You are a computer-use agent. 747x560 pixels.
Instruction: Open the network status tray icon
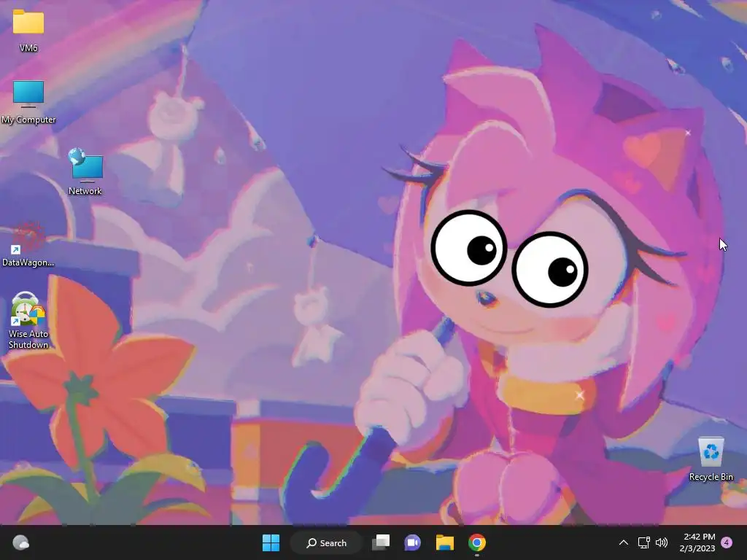[x=643, y=542]
